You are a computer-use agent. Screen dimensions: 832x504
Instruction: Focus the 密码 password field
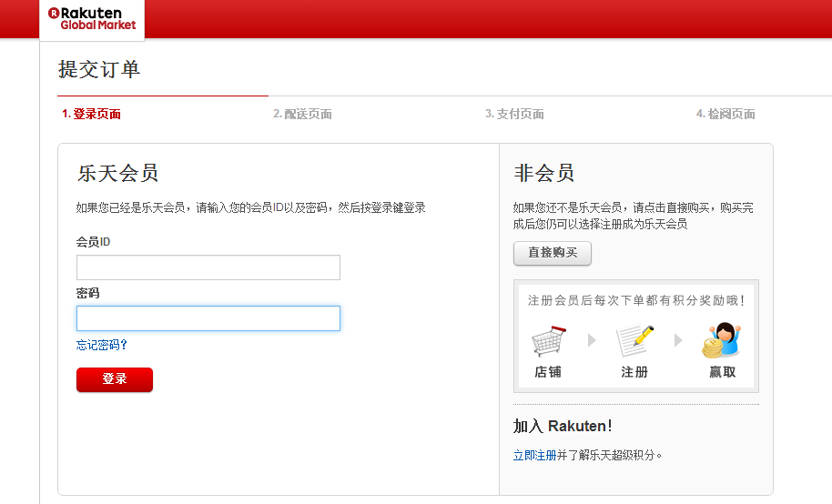[208, 318]
